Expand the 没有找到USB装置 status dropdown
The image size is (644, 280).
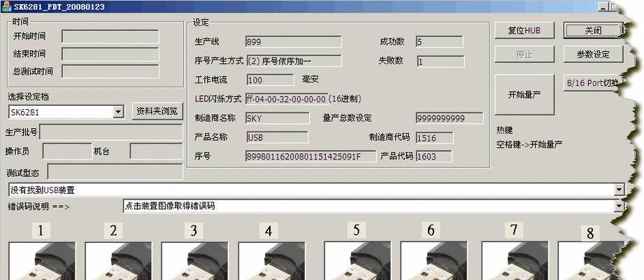(x=619, y=190)
